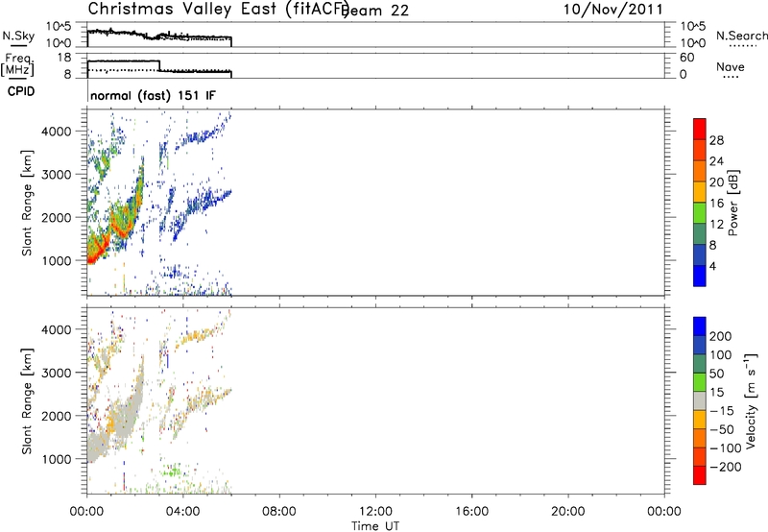Click the light green Velocity colorbar segment near 50
This screenshot has height=532, width=768.
[x=700, y=382]
